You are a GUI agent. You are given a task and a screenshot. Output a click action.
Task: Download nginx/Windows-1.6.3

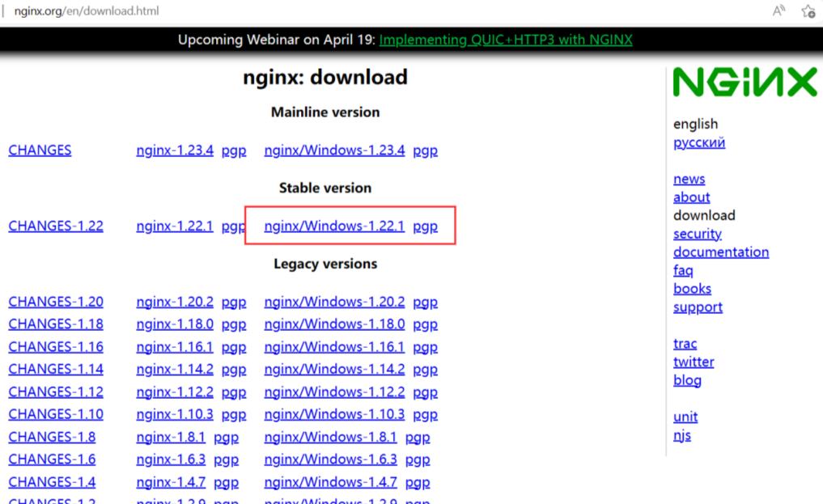(331, 460)
